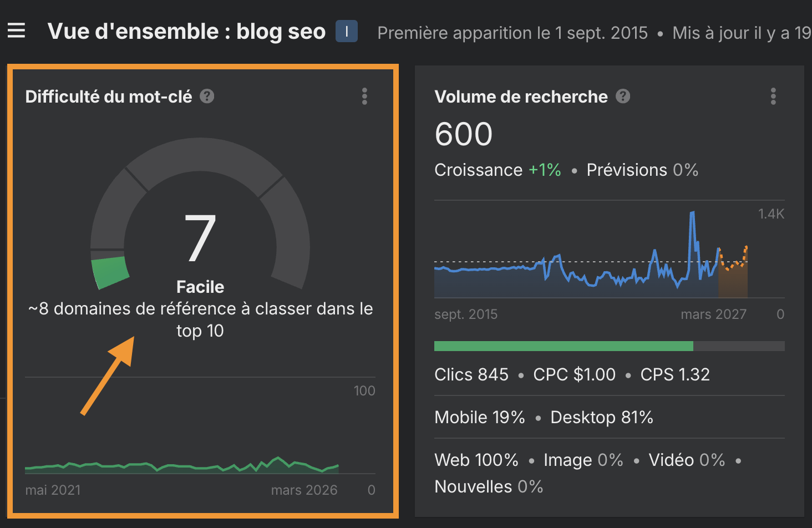Screen dimensions: 812x528
Task: Open the keyword difficulty card three-dot menu
Action: [365, 97]
